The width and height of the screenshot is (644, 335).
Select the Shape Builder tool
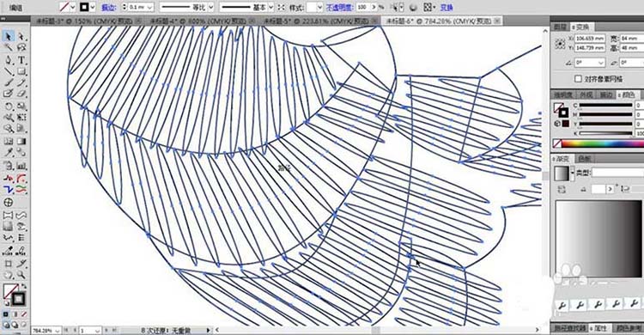(x=9, y=129)
